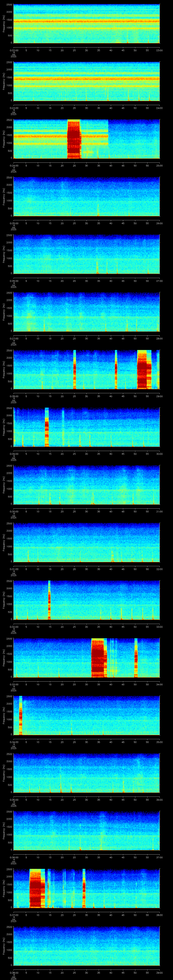This screenshot has height=980, width=173.
Task: Click the 0:32:00 start time label
Action: [x=14, y=627]
